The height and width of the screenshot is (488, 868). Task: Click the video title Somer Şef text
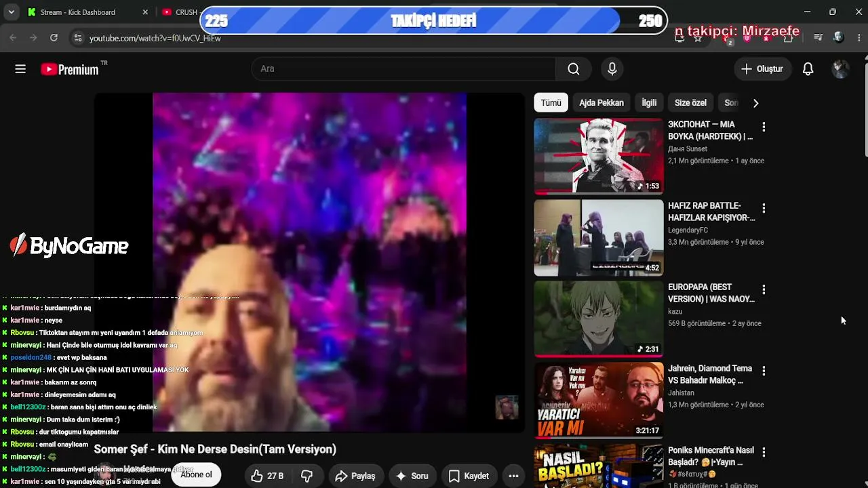point(215,449)
